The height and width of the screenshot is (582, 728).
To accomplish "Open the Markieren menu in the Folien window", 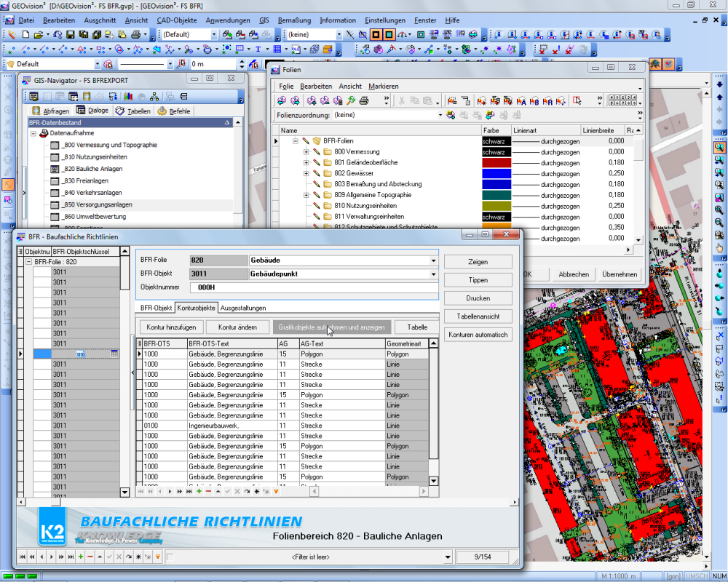I will (384, 87).
